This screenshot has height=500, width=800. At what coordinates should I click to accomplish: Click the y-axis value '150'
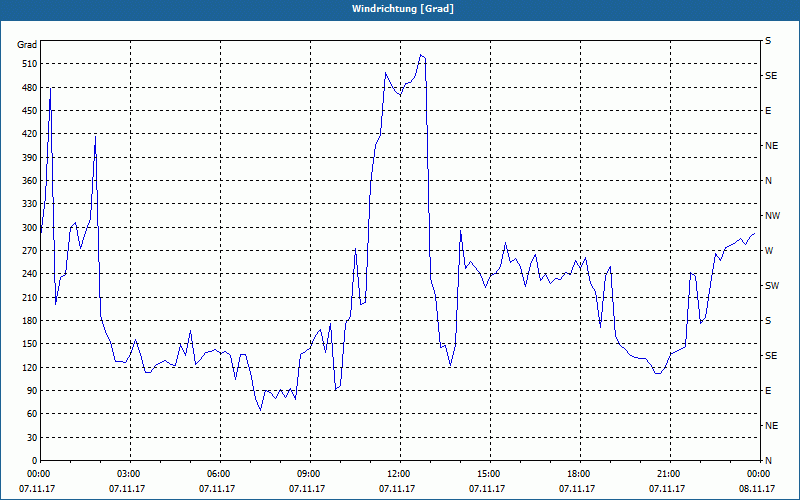(x=30, y=344)
